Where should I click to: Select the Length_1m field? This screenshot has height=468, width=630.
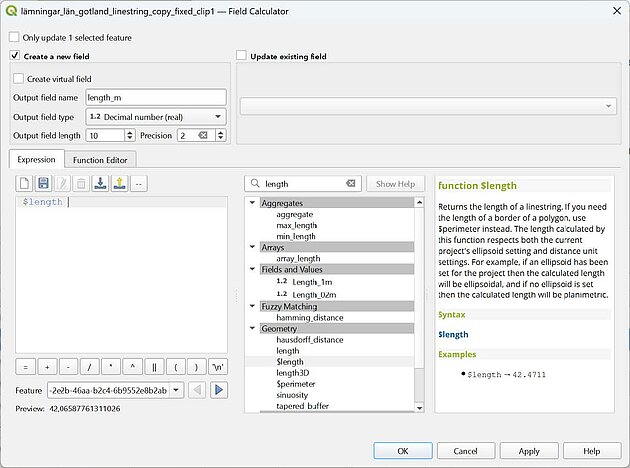[x=312, y=282]
